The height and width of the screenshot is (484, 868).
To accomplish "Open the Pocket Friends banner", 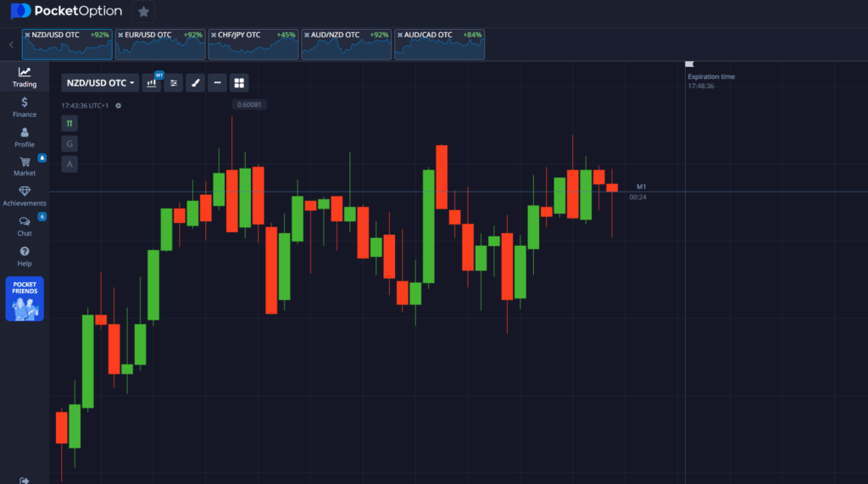I will click(25, 298).
